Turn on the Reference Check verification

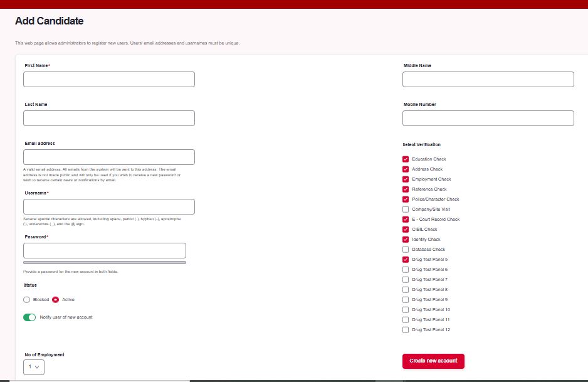click(406, 189)
